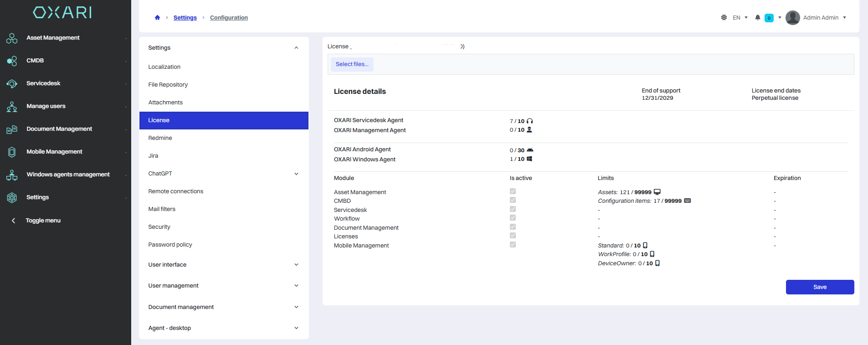The image size is (868, 345).
Task: Toggle the Mobile Management active checkbox
Action: [x=513, y=245]
